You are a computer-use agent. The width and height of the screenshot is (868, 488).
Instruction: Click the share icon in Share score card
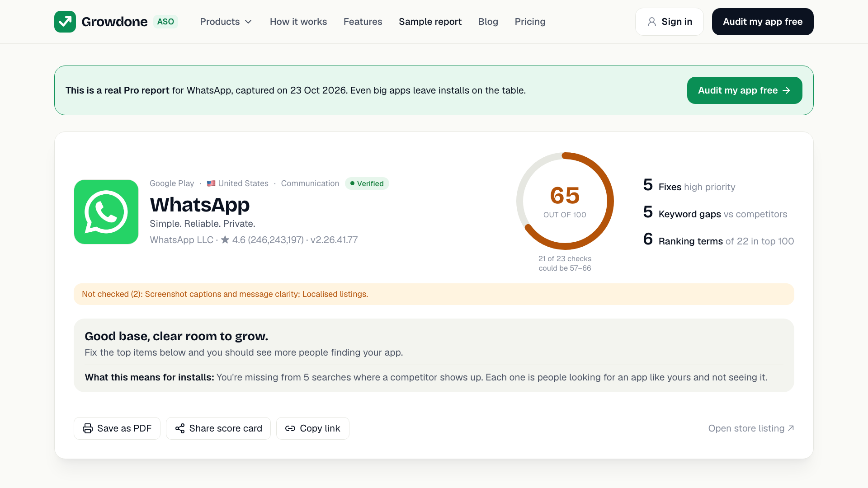[180, 428]
